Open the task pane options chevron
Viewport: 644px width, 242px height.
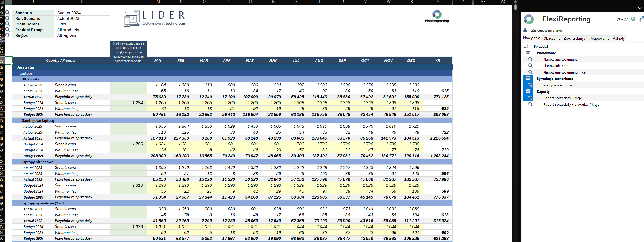click(640, 8)
